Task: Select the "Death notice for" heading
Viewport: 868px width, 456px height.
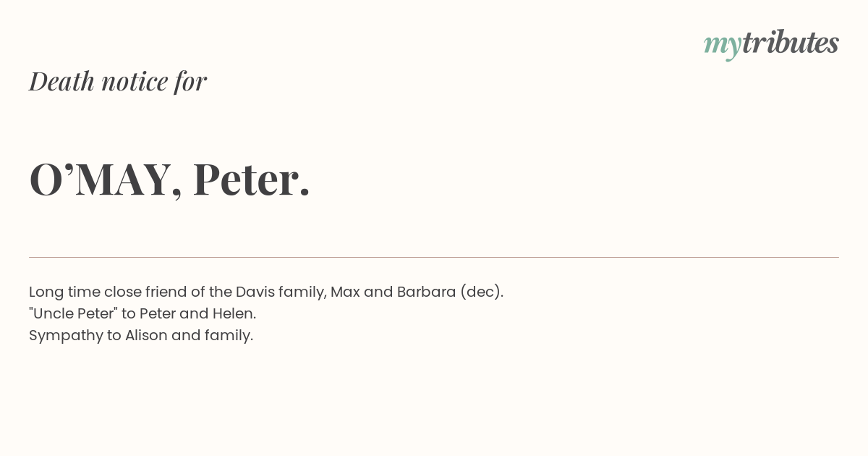Action: coord(118,81)
